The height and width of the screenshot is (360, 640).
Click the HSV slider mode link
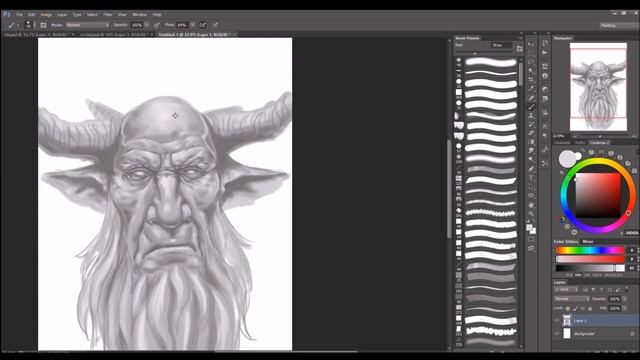click(x=578, y=275)
